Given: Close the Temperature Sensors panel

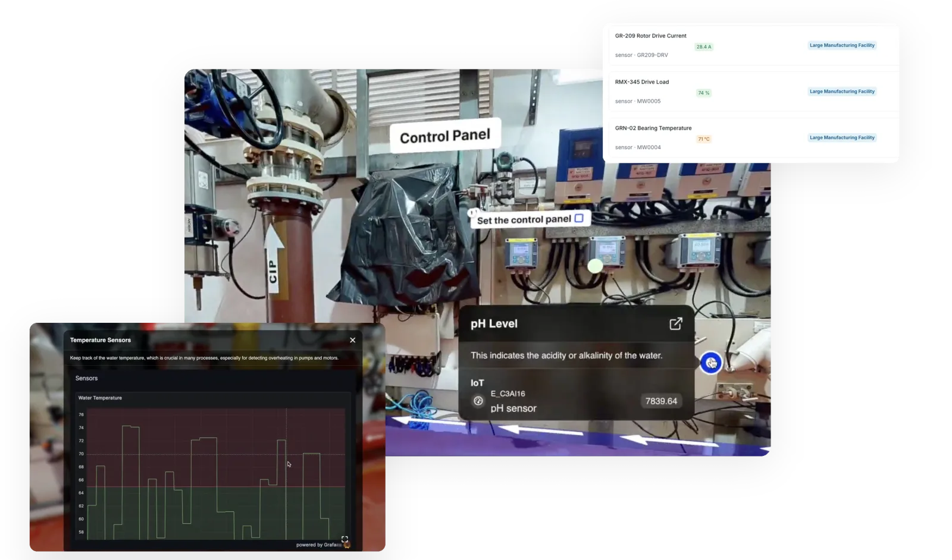Looking at the screenshot, I should click(353, 340).
